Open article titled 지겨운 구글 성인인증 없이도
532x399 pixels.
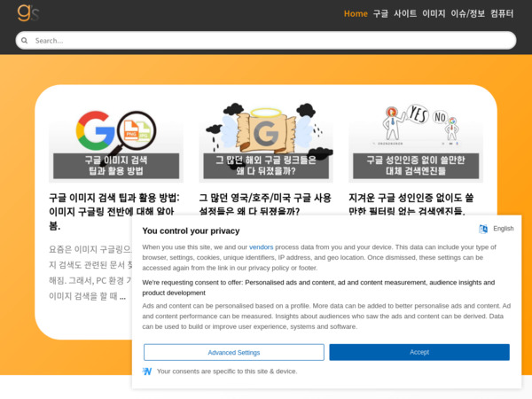pyautogui.click(x=411, y=204)
